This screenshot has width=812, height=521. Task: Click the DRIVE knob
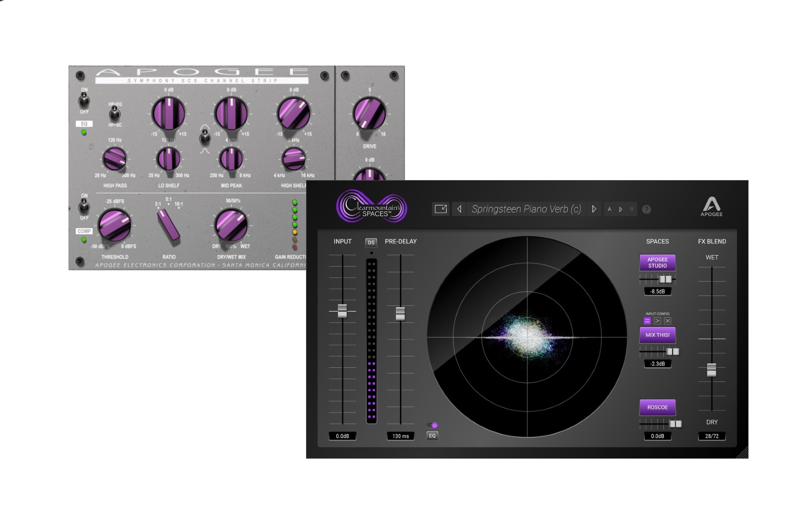369,113
